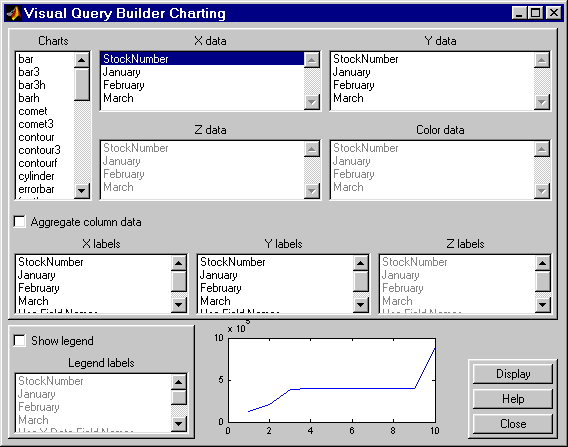The image size is (568, 447).
Task: Click the Display button
Action: click(x=513, y=374)
